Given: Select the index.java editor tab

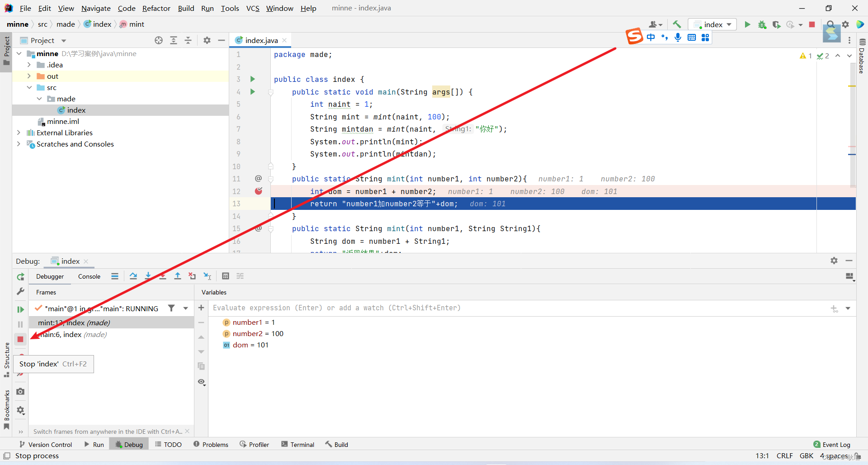Looking at the screenshot, I should [x=261, y=40].
